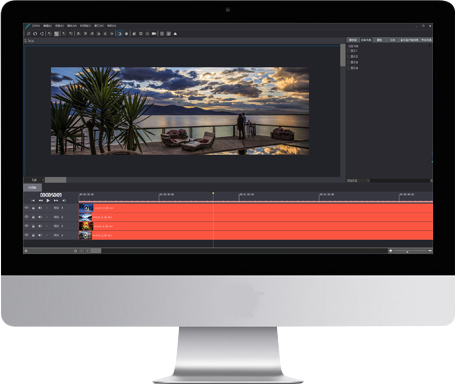Viewport: 456px width, 384px height.
Task: Click the timeline zoom slider at bottom right
Action: coord(410,251)
